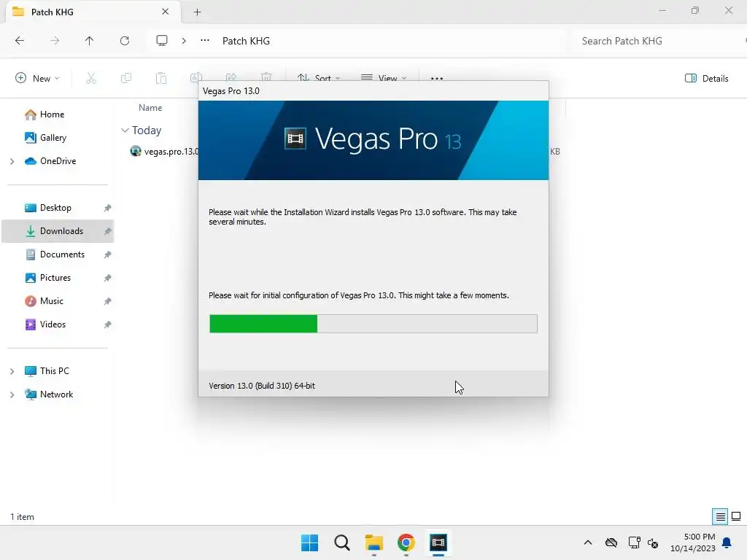Add a new File Explorer tab
The image size is (747, 560).
tap(197, 12)
